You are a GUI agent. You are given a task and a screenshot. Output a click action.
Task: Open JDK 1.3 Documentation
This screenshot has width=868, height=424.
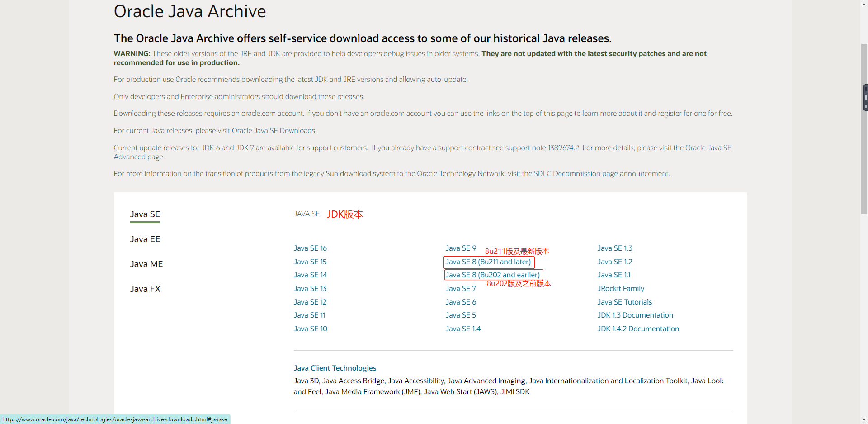pos(635,315)
